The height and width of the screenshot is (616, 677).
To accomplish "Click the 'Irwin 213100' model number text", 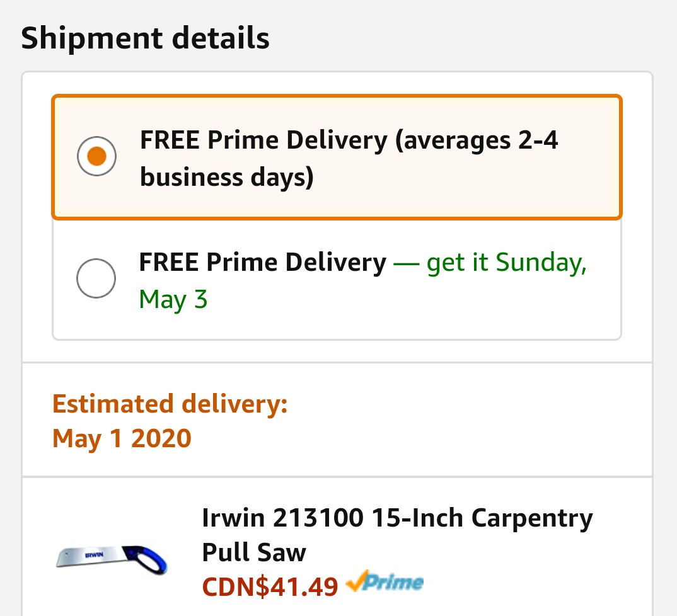I will (282, 518).
